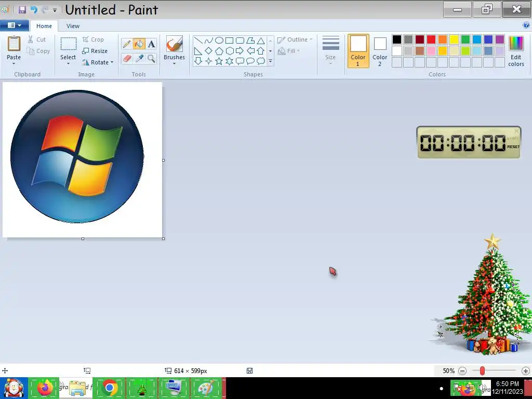Viewport: 532px width, 399px height.
Task: Expand the Select dropdown arrow
Action: (x=68, y=64)
